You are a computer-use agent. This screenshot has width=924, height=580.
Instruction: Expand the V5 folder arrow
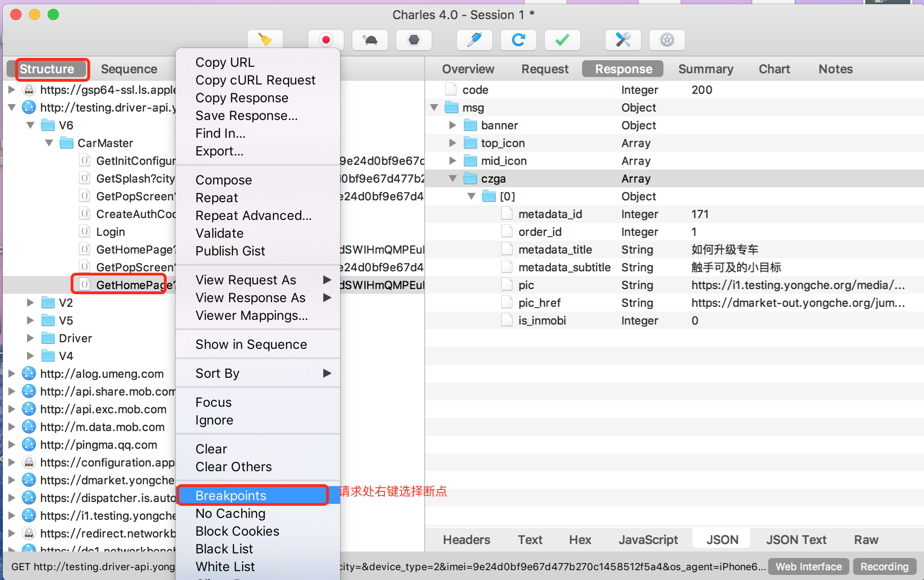click(x=30, y=320)
